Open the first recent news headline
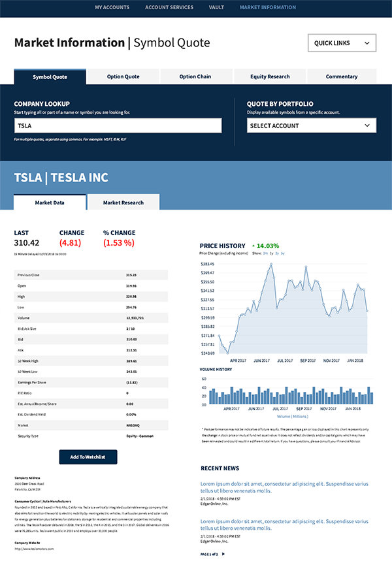Screen dimensions: 392x565 point(284,487)
